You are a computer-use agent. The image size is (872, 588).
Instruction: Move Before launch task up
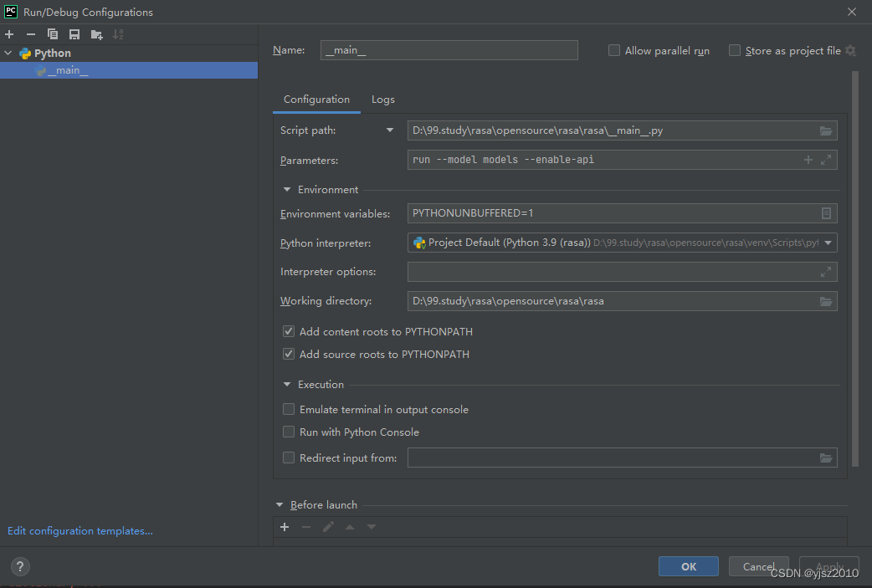350,527
